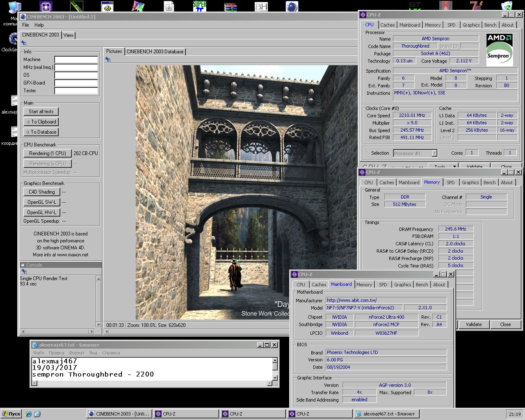The image size is (525, 420).
Task: Click the AMD Sempron logo in CPU-Z
Action: coord(499,50)
